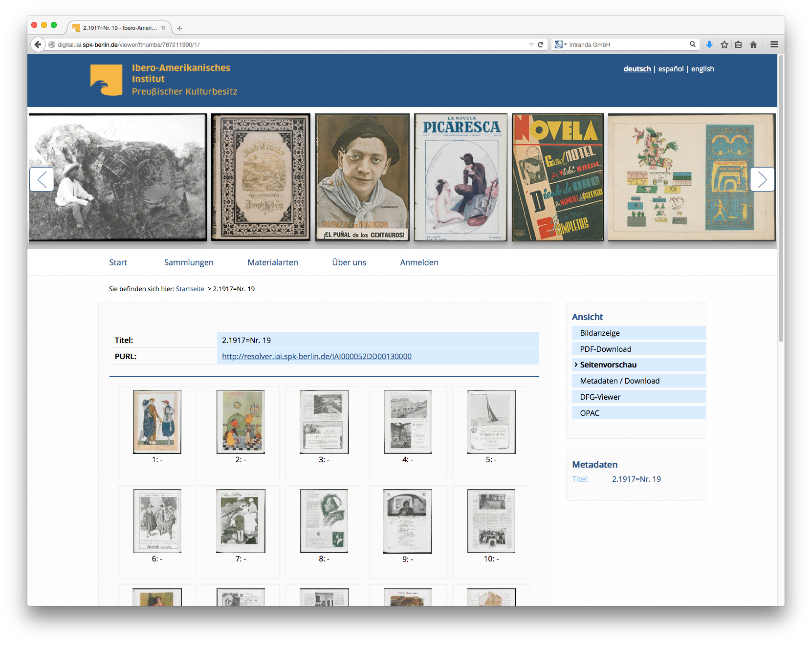Image resolution: width=812 pixels, height=645 pixels.
Task: Open page 2 thumbnail
Action: pos(241,422)
